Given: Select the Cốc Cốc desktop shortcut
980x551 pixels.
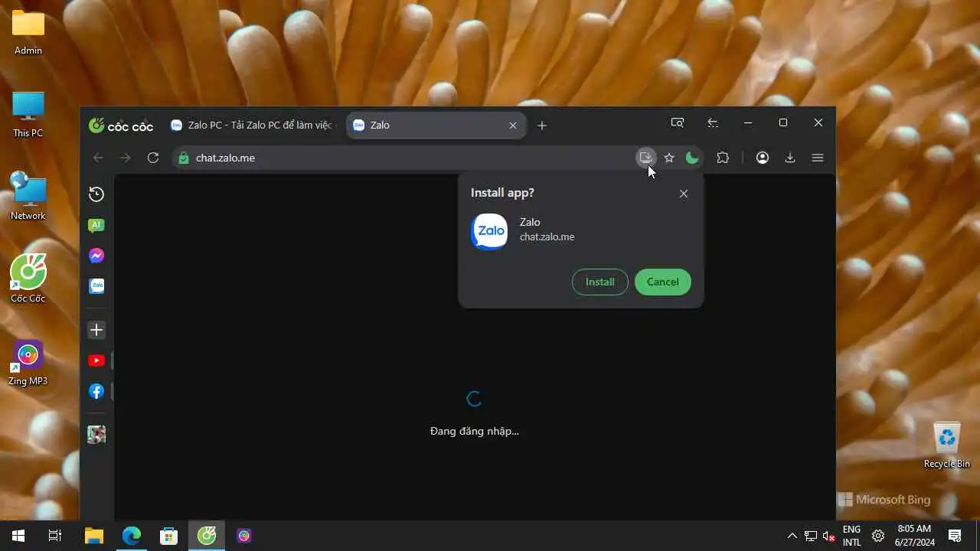Looking at the screenshot, I should 28,279.
